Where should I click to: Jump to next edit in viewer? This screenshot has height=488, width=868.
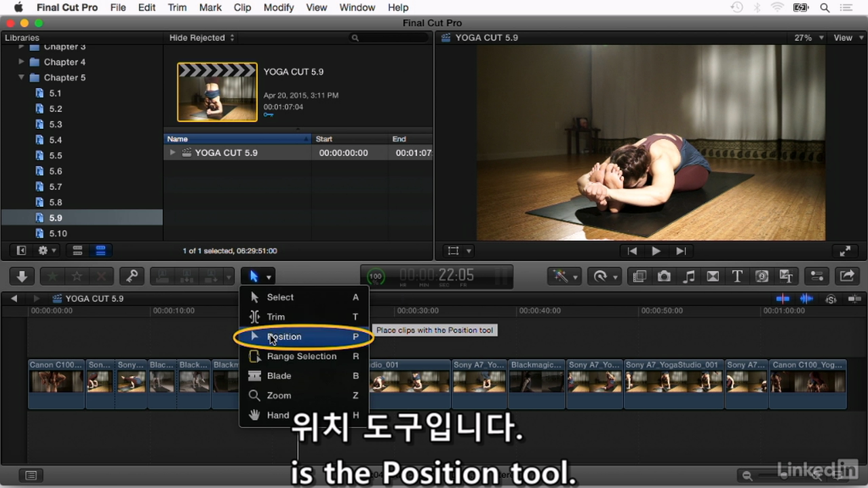coord(681,251)
